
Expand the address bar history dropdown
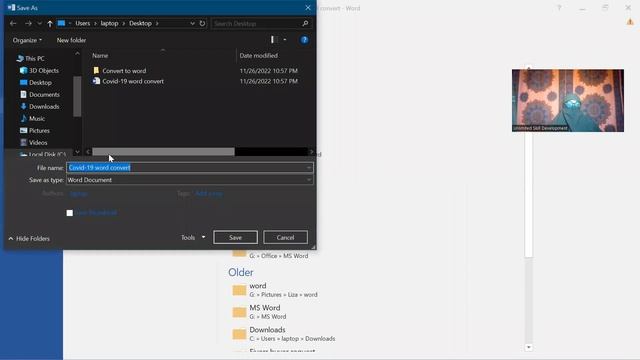pos(192,24)
